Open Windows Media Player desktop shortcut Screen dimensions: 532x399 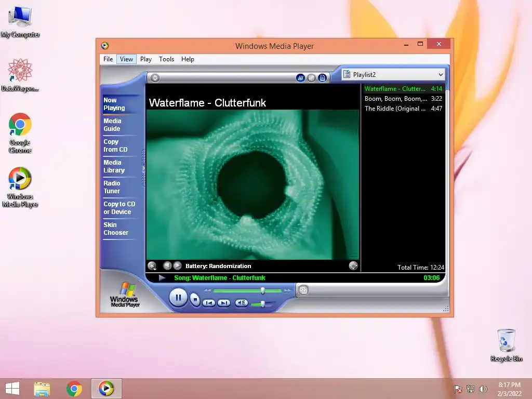(20, 187)
